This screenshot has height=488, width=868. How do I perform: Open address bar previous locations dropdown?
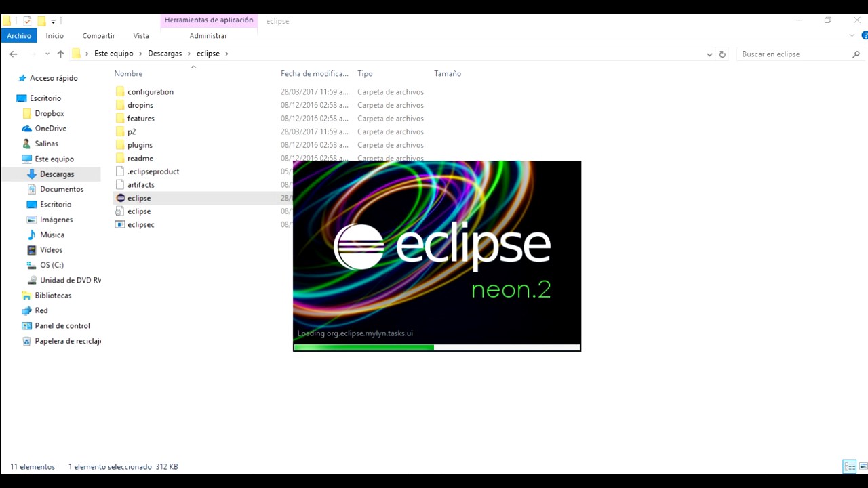click(709, 54)
